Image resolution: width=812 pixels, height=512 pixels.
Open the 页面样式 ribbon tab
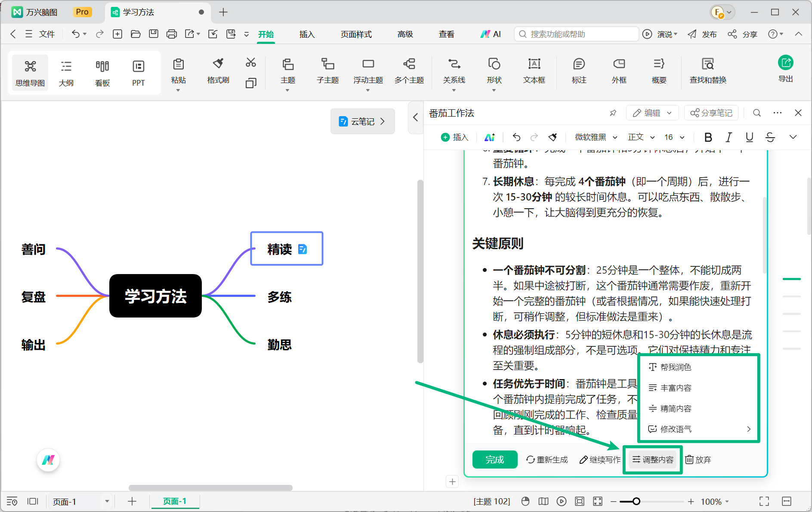click(x=356, y=34)
